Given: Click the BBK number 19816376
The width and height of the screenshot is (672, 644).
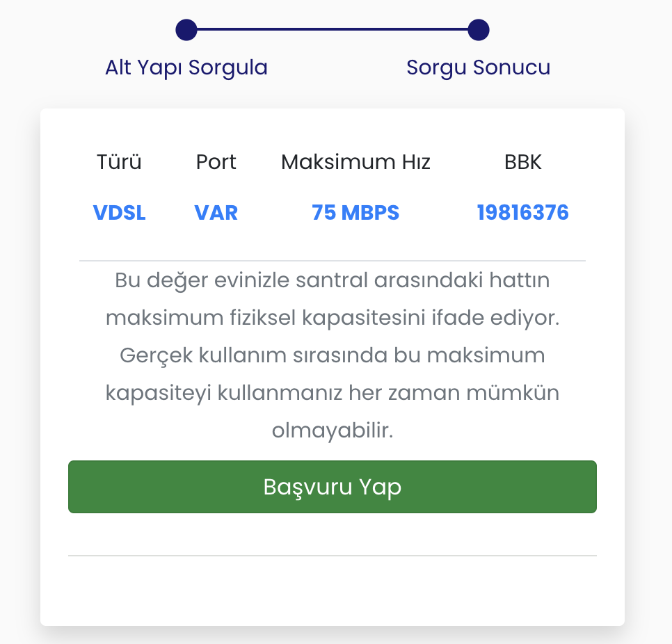Looking at the screenshot, I should [522, 213].
